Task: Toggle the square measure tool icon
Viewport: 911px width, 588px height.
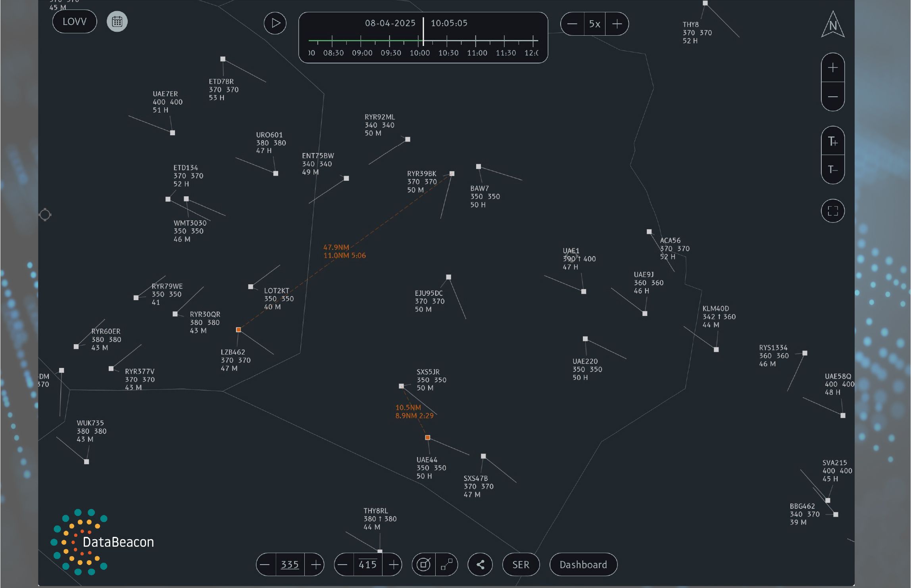Action: tap(424, 565)
